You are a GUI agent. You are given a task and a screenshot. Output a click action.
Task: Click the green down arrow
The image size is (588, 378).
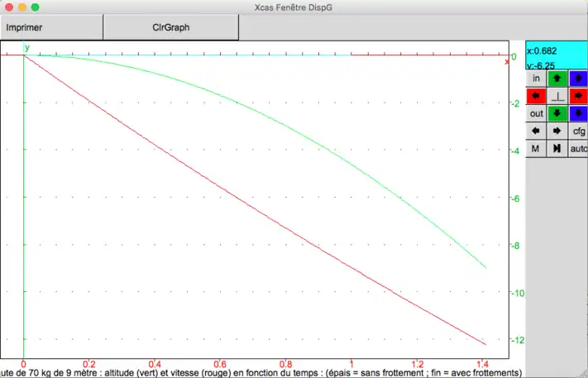[x=557, y=113]
